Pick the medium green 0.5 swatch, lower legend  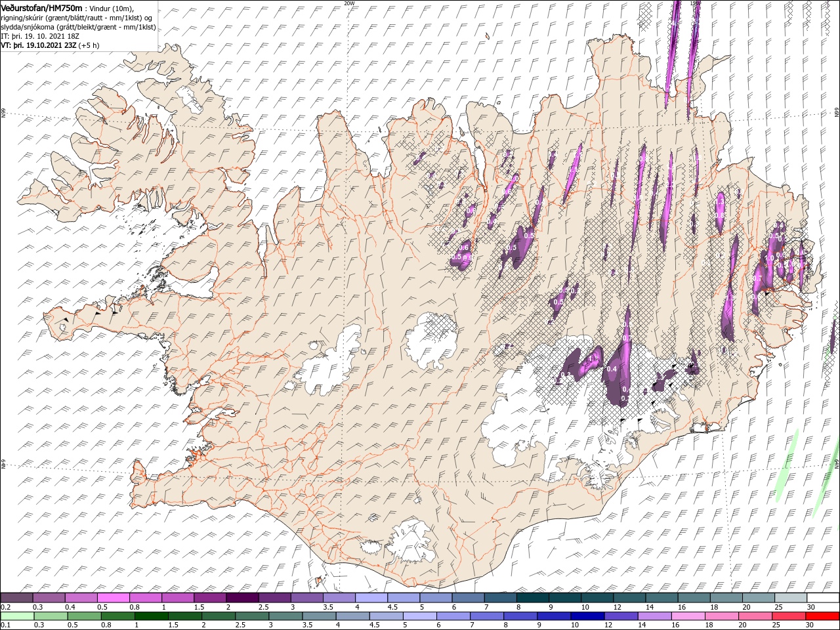pyautogui.click(x=84, y=616)
